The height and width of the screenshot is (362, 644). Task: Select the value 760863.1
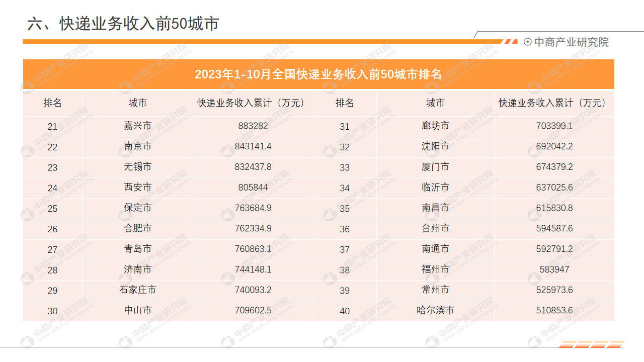(x=253, y=249)
